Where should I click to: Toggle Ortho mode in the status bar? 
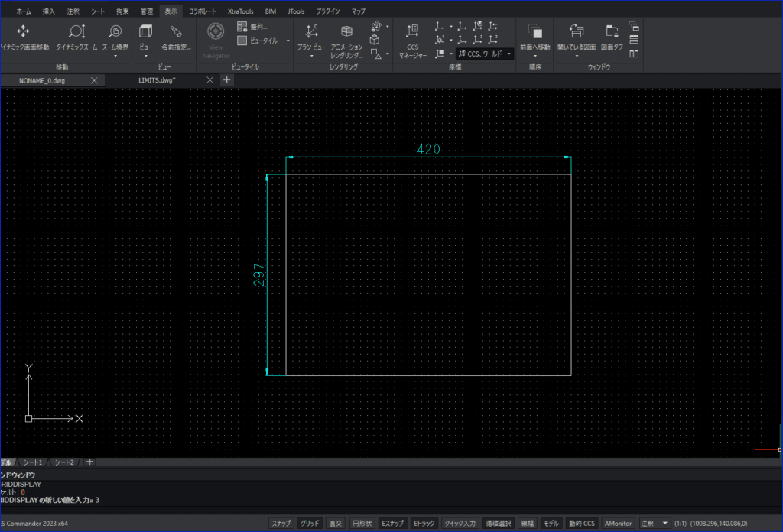coord(336,523)
